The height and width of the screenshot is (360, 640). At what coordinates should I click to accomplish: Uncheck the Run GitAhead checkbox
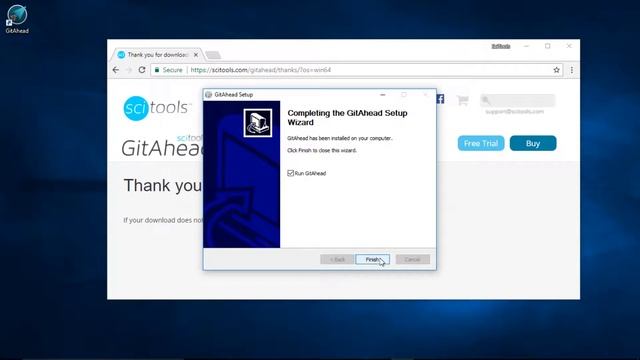291,173
